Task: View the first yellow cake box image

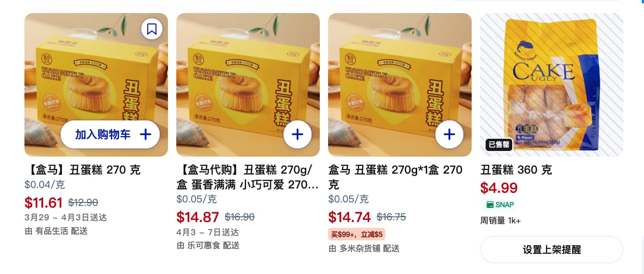Action: (x=96, y=85)
